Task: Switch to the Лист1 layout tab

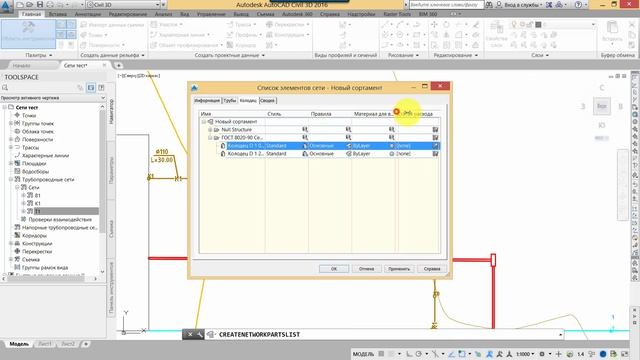Action: 45,344
